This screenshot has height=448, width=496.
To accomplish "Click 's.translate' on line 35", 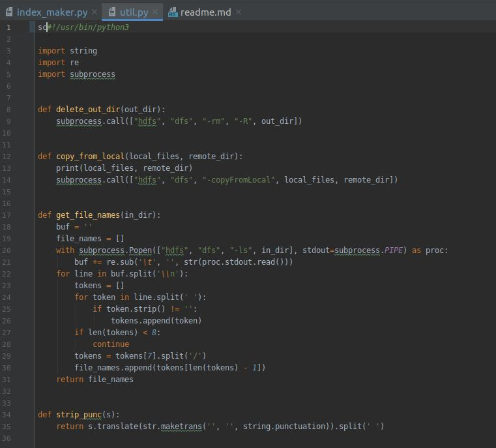I will pyautogui.click(x=113, y=426).
